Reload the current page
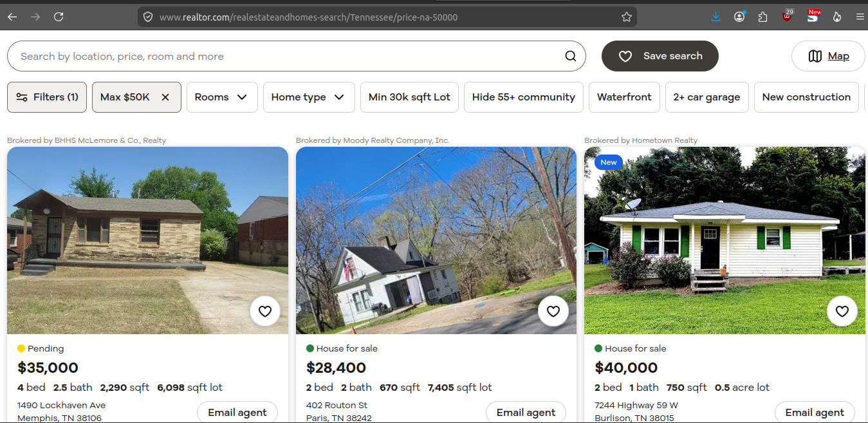 pyautogui.click(x=59, y=17)
